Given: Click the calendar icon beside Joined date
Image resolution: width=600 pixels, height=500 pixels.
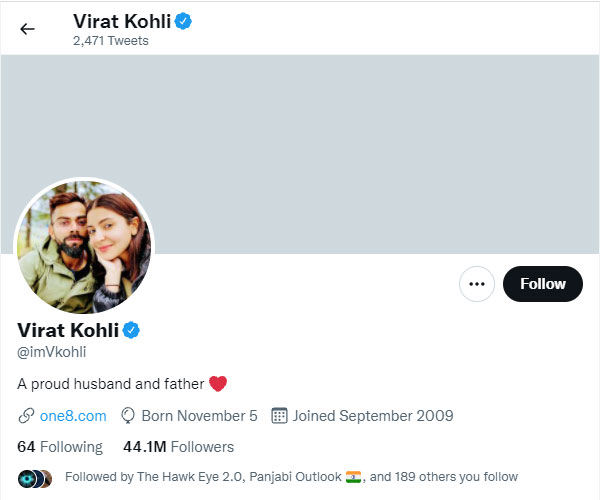Looking at the screenshot, I should point(280,415).
